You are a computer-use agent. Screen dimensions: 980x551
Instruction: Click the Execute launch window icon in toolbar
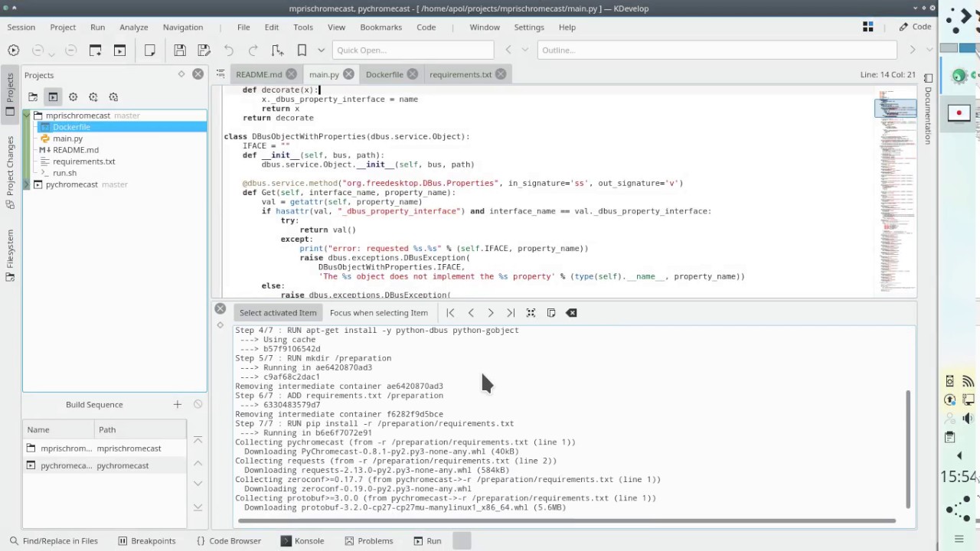(95, 50)
